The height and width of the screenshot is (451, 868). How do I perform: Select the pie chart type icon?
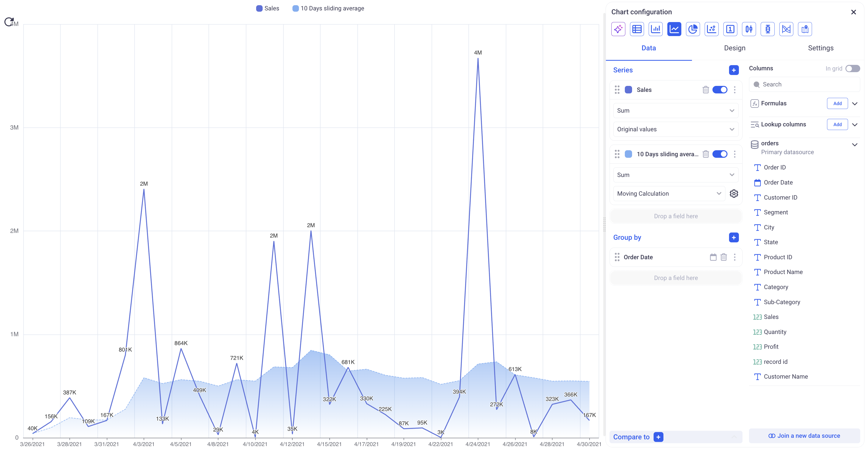point(692,29)
